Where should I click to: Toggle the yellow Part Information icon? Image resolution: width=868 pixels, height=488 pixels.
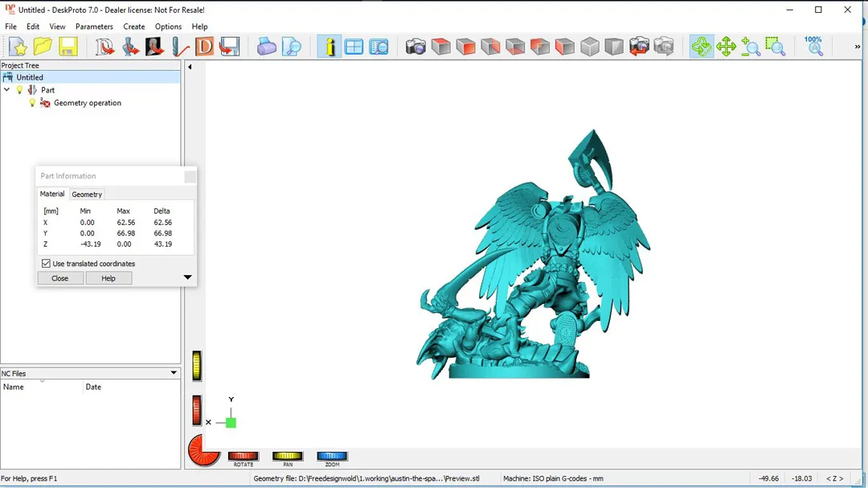[329, 47]
